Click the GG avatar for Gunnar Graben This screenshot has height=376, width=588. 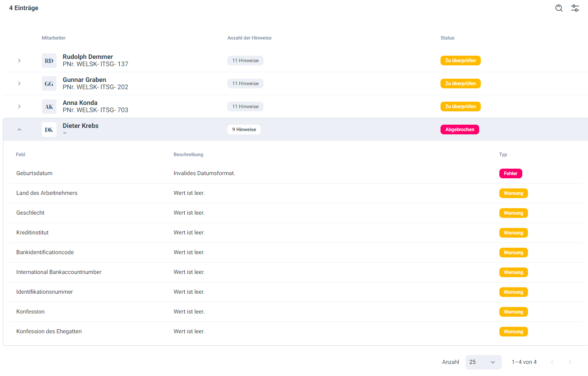[49, 84]
